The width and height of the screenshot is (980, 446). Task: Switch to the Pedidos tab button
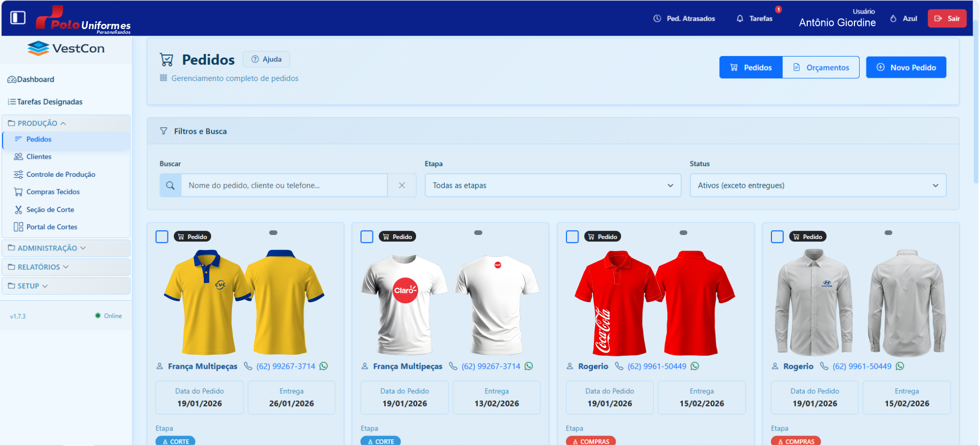[751, 67]
